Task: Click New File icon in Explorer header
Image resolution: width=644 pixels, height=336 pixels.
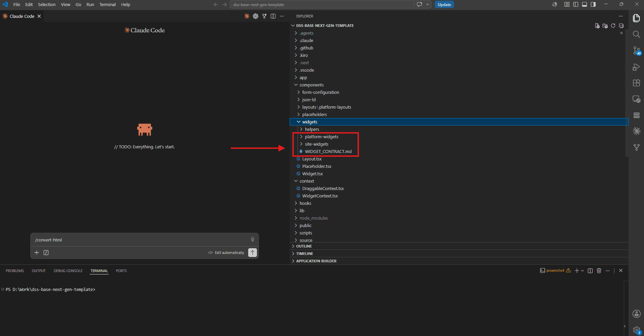Action: 597,26
